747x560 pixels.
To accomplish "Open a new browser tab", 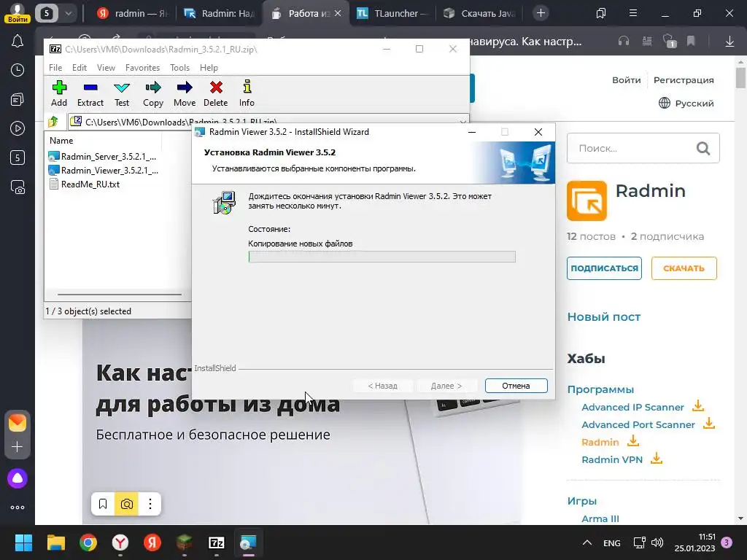I will pyautogui.click(x=541, y=13).
